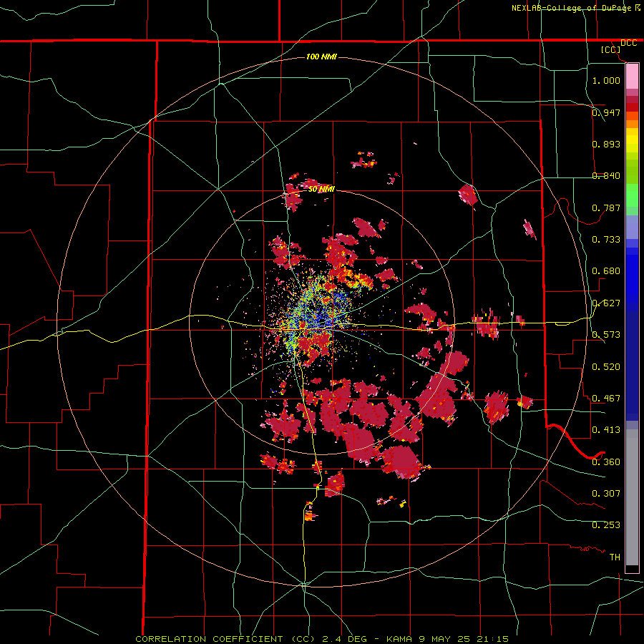Click the 0.413 legend value
This screenshot has width=644, height=644.
606,429
